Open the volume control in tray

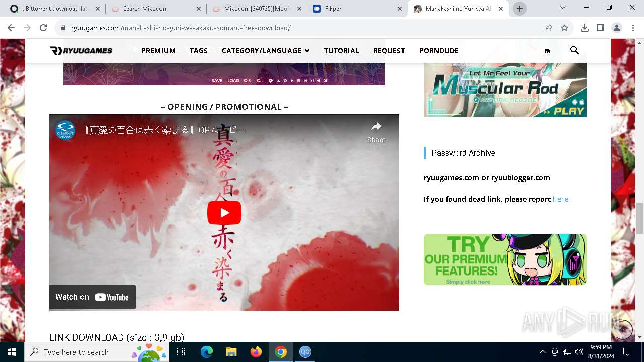point(579,352)
